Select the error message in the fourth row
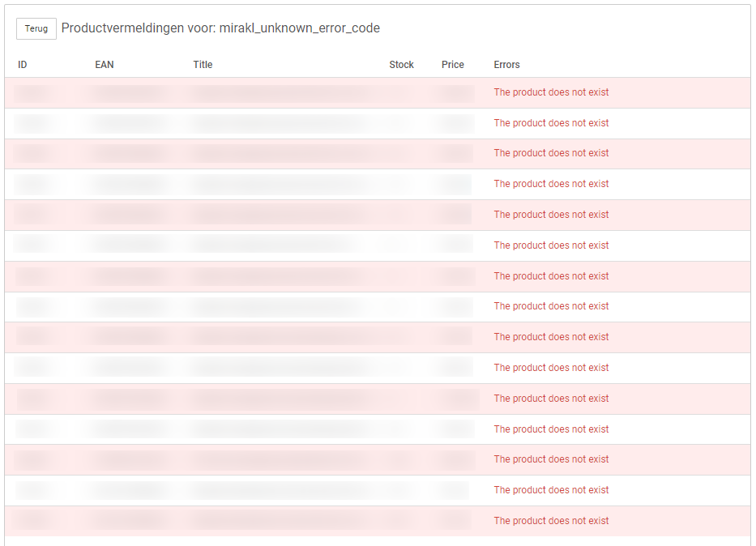The image size is (756, 546). click(551, 184)
